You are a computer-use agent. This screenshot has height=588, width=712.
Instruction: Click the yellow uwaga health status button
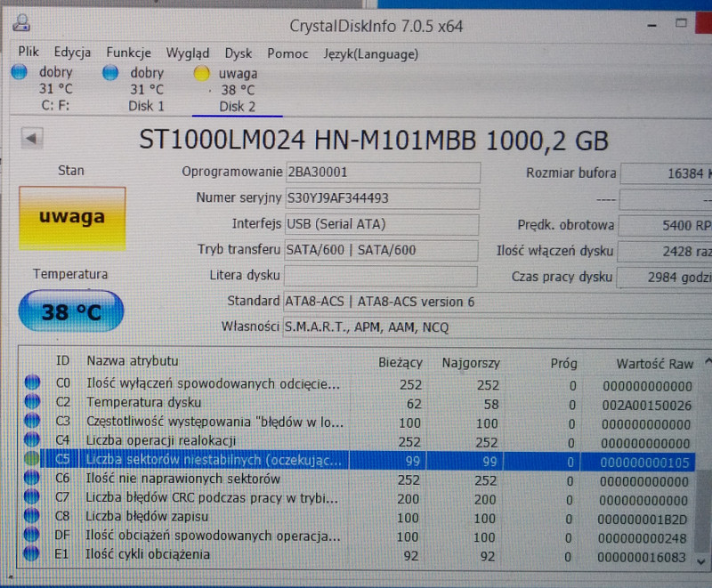click(x=72, y=218)
